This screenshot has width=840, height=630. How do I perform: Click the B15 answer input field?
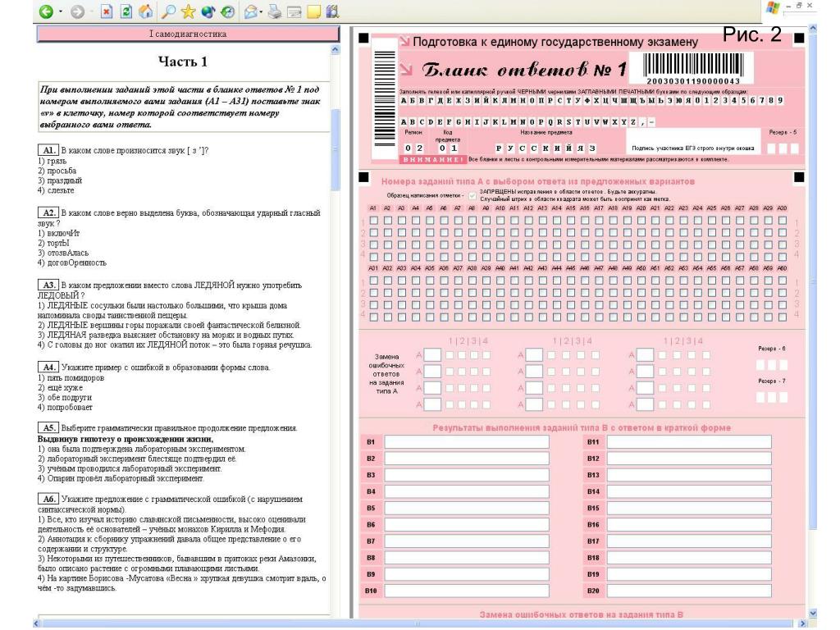click(x=689, y=508)
